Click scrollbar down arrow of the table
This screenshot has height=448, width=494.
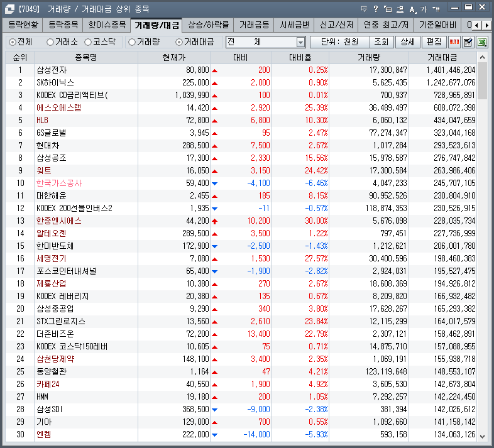pos(482,436)
